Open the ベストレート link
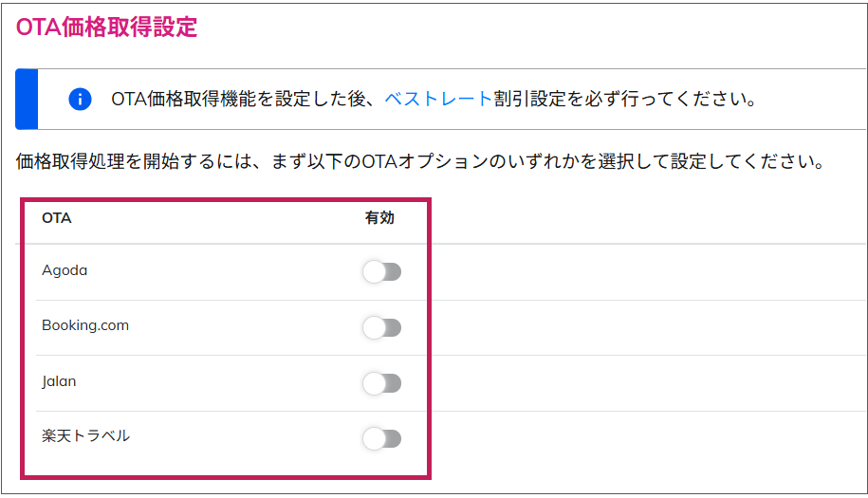The image size is (868, 498). (438, 99)
